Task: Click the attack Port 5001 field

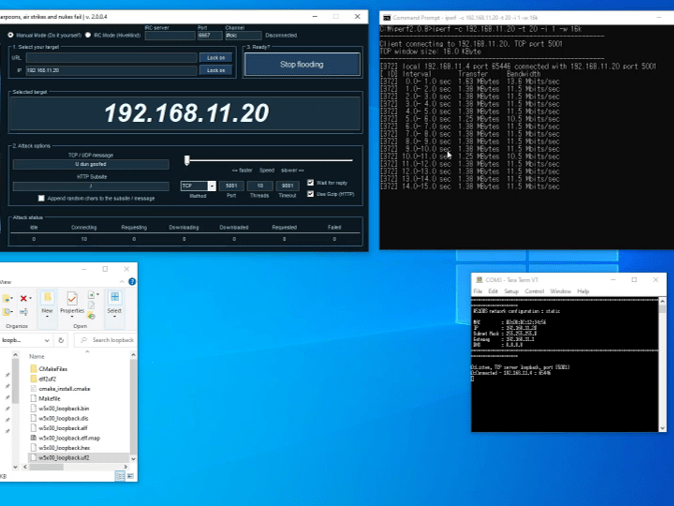Action: coord(231,186)
